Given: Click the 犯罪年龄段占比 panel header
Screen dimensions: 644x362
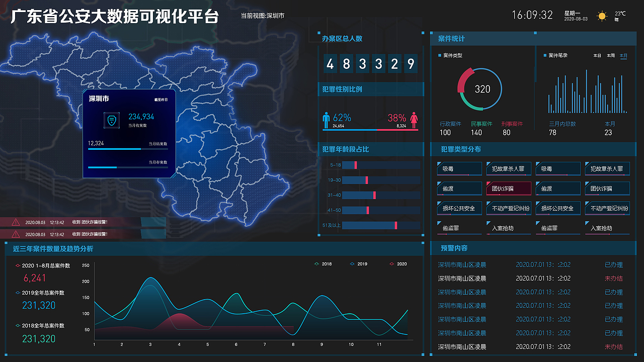Looking at the screenshot, I should coord(370,149).
